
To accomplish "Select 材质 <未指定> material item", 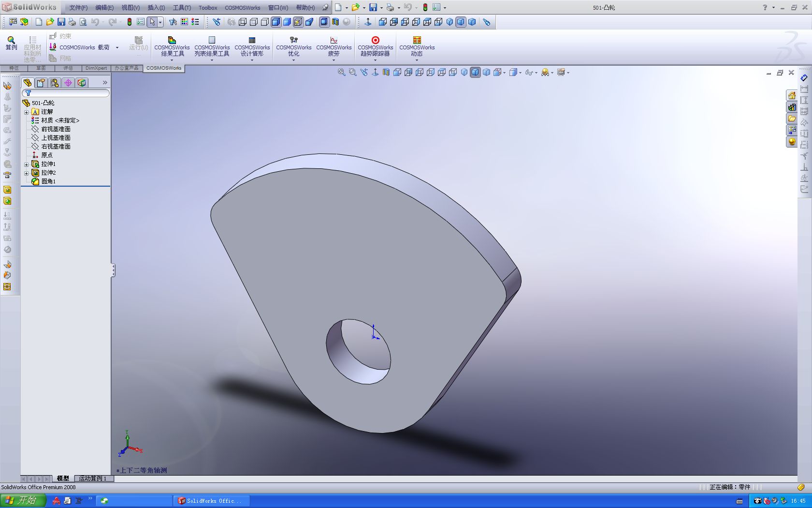I will [55, 120].
